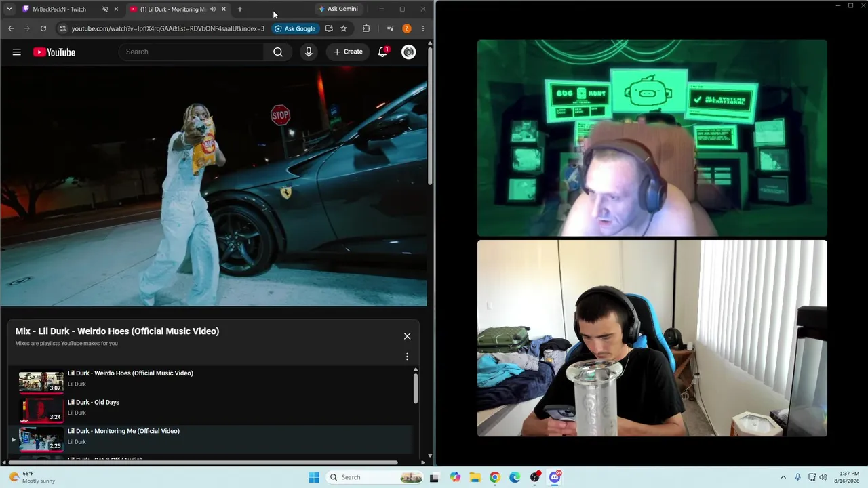868x488 pixels.
Task: Show hidden system tray icons chevron
Action: [x=783, y=477]
